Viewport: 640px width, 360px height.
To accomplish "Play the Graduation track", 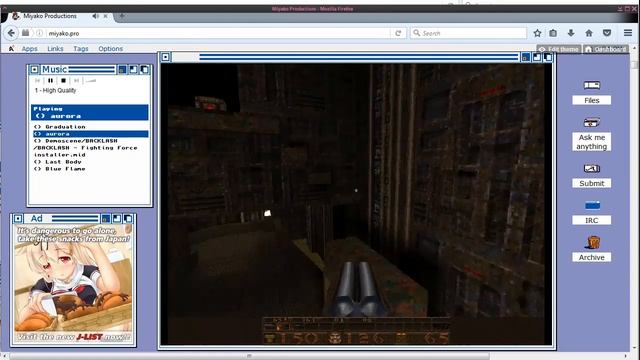I will (60, 127).
